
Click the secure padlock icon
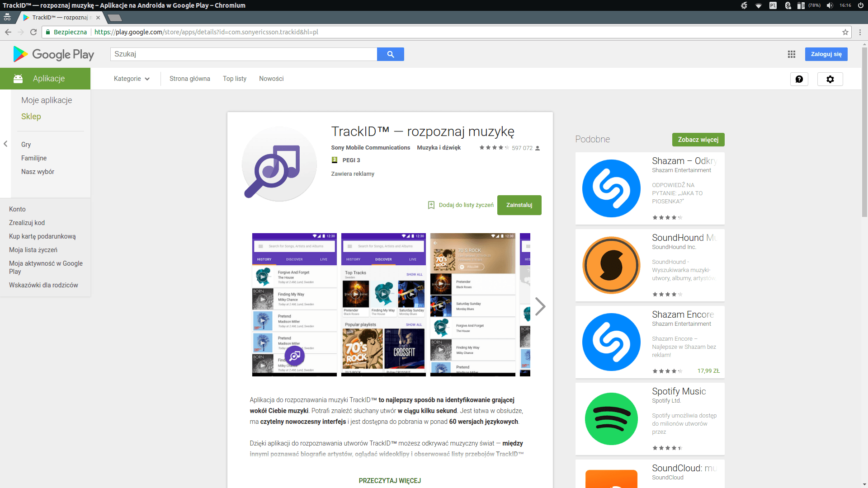(x=48, y=32)
